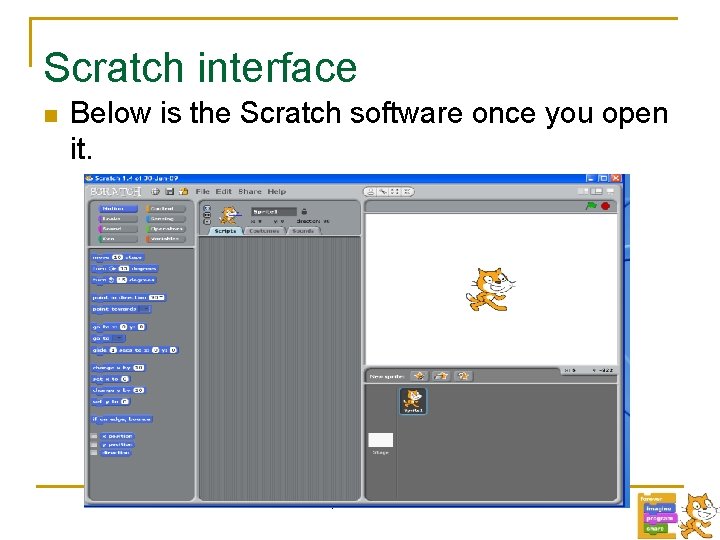Toggle the x position reporter checkbox
Screen dimensions: 720x540
94,436
